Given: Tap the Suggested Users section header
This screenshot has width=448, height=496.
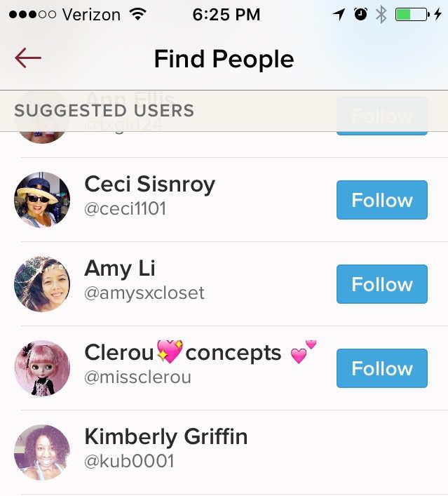Looking at the screenshot, I should [104, 110].
